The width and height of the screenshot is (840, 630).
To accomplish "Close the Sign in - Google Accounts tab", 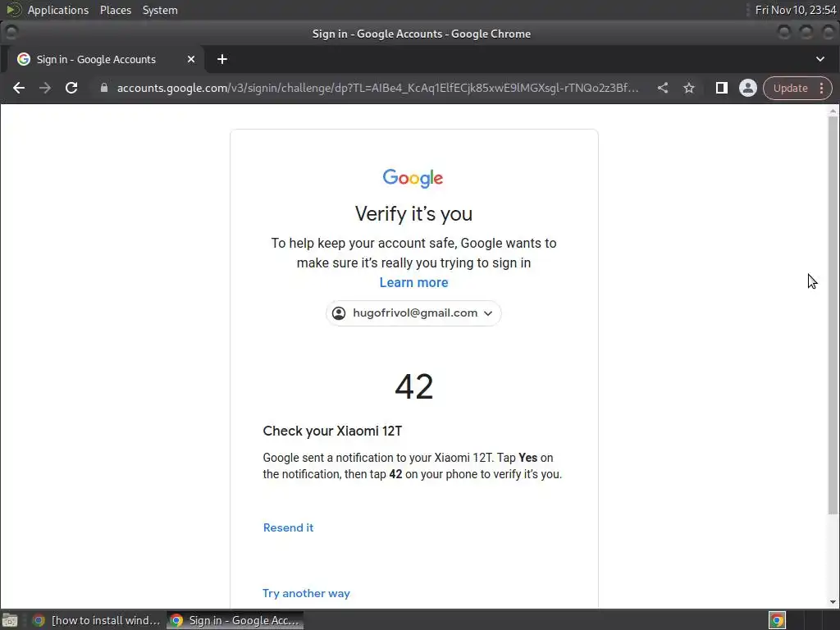I will point(190,59).
